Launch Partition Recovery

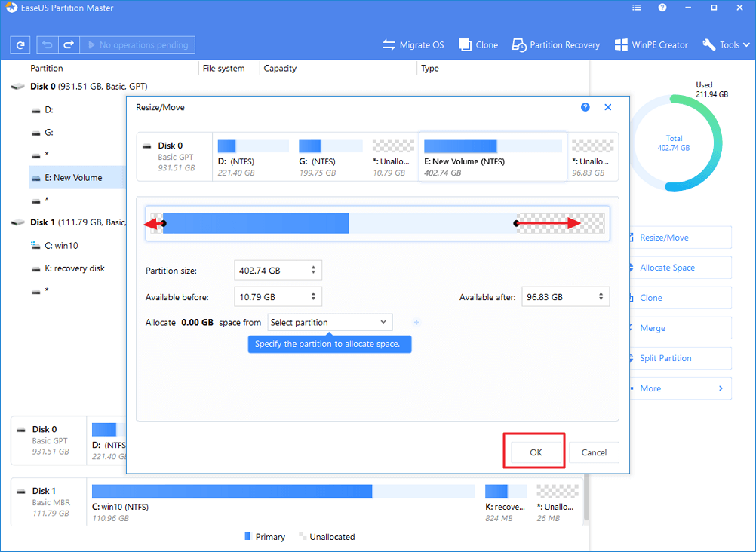(x=556, y=45)
